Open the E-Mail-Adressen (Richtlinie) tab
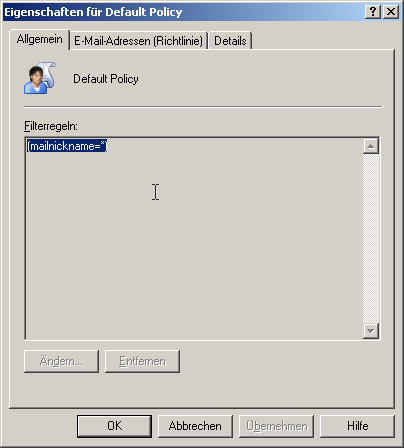The height and width of the screenshot is (448, 404). coord(138,41)
